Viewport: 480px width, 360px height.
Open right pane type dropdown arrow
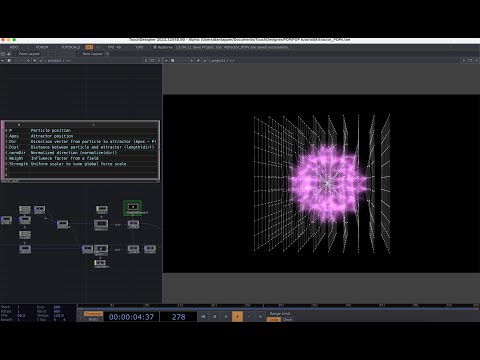pos(166,61)
